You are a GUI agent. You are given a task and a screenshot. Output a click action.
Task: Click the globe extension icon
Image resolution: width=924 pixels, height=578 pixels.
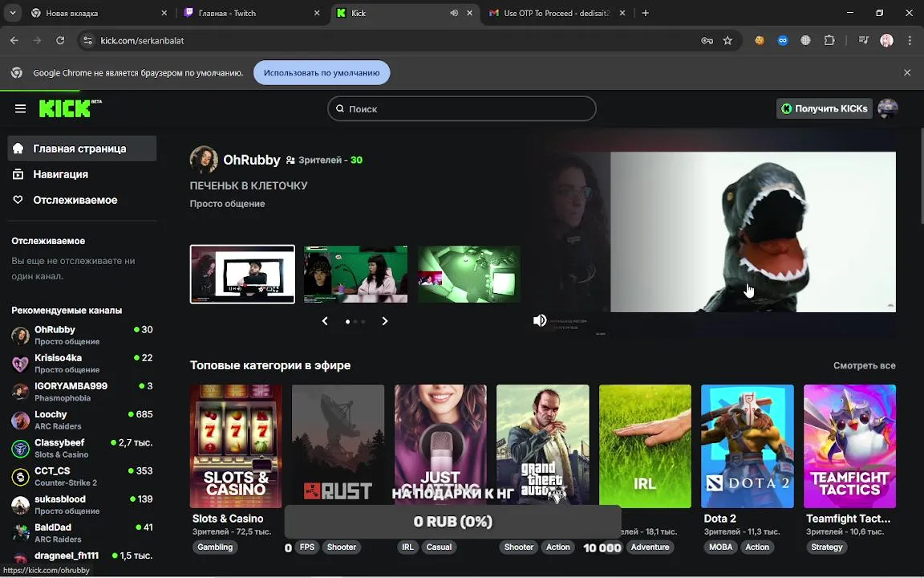pos(805,40)
